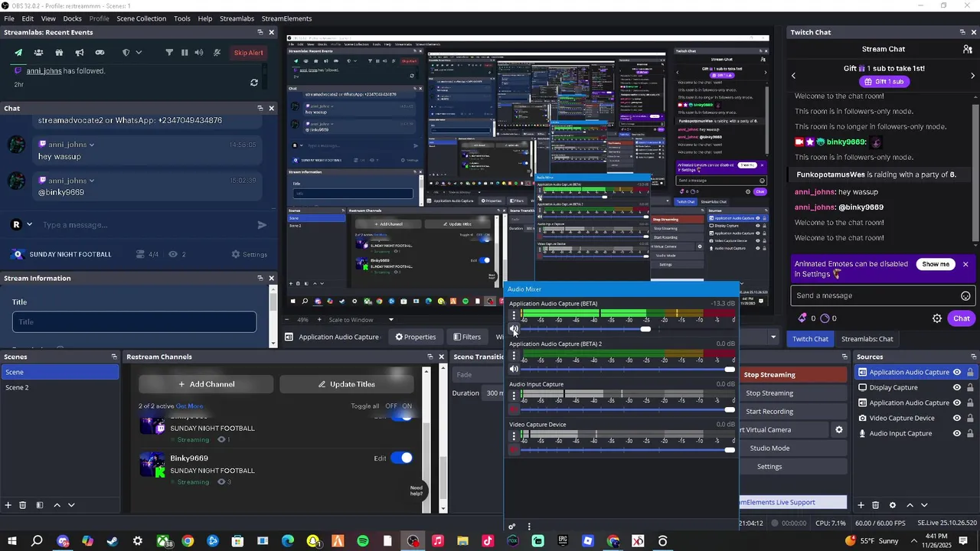980x551 pixels.
Task: Open the followers group icon in Recent Events
Action: (x=38, y=53)
